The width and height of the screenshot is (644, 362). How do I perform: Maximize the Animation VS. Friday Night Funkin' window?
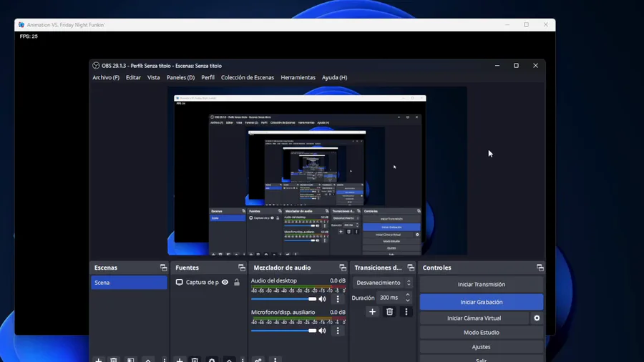[526, 24]
